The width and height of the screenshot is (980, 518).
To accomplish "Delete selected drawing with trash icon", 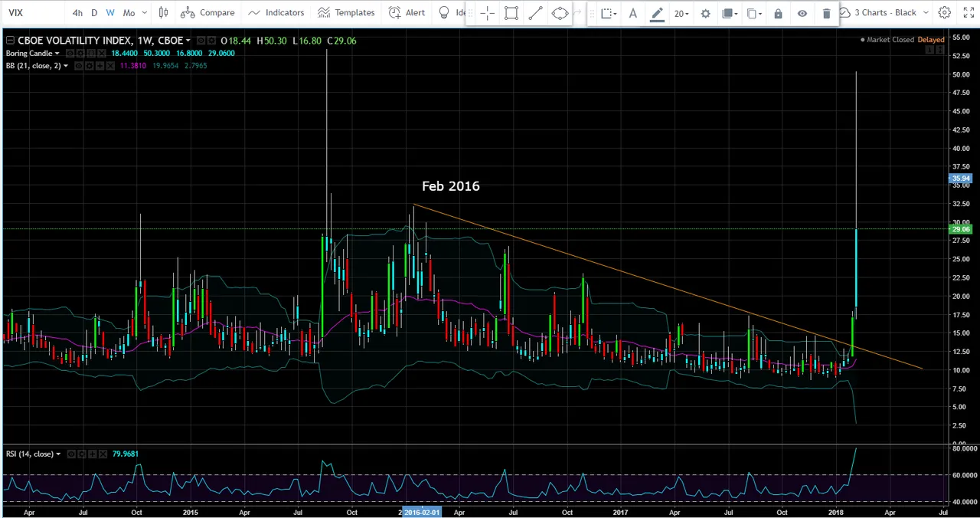I will click(x=826, y=13).
